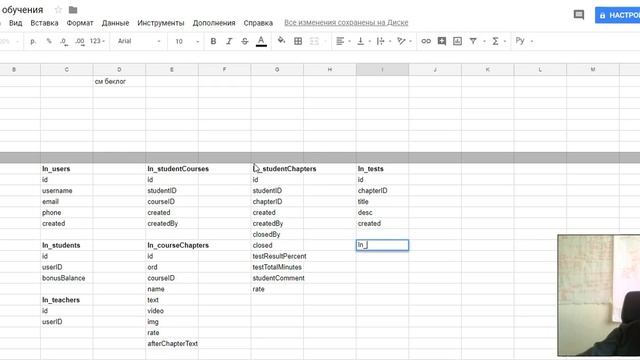Open the comments history icon
640x360 pixels.
579,15
